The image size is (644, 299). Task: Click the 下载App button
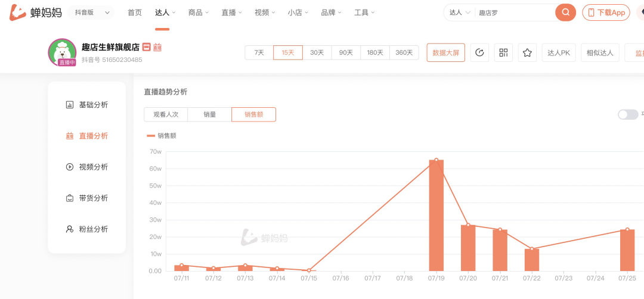[x=606, y=13]
